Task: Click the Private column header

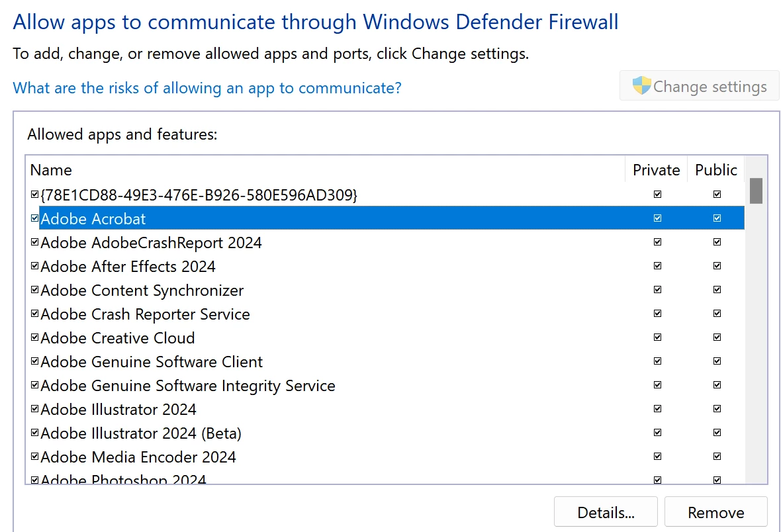Action: pyautogui.click(x=656, y=170)
